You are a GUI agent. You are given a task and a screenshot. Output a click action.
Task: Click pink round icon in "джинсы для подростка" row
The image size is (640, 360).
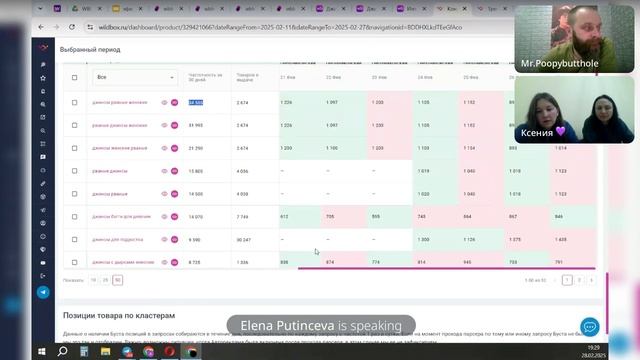point(174,240)
